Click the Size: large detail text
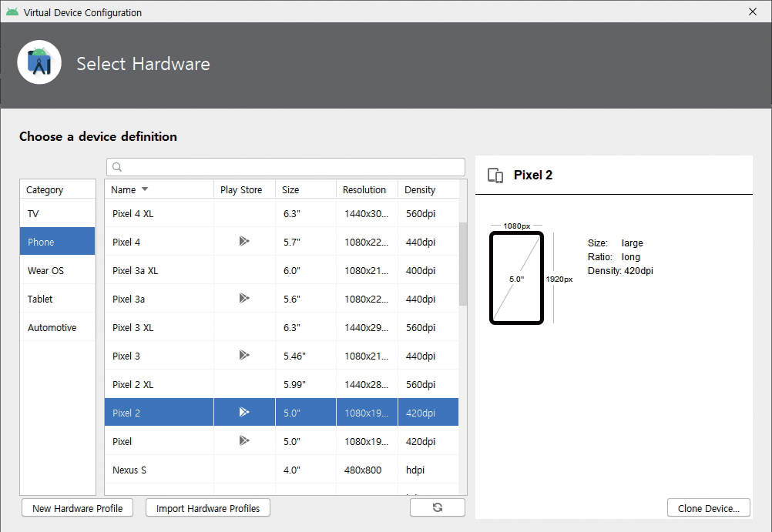The width and height of the screenshot is (772, 532). tap(616, 243)
